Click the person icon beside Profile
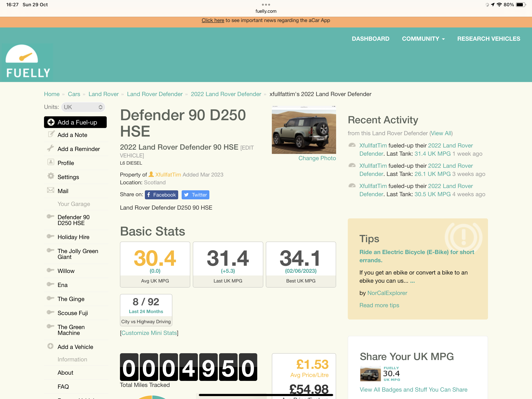532x399 pixels. click(51, 162)
